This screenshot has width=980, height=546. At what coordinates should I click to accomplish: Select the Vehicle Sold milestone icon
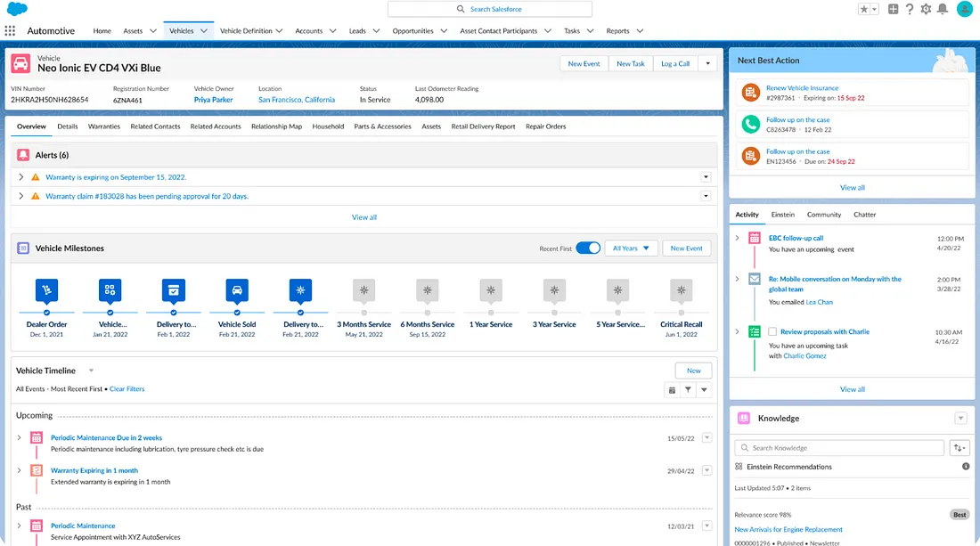237,290
